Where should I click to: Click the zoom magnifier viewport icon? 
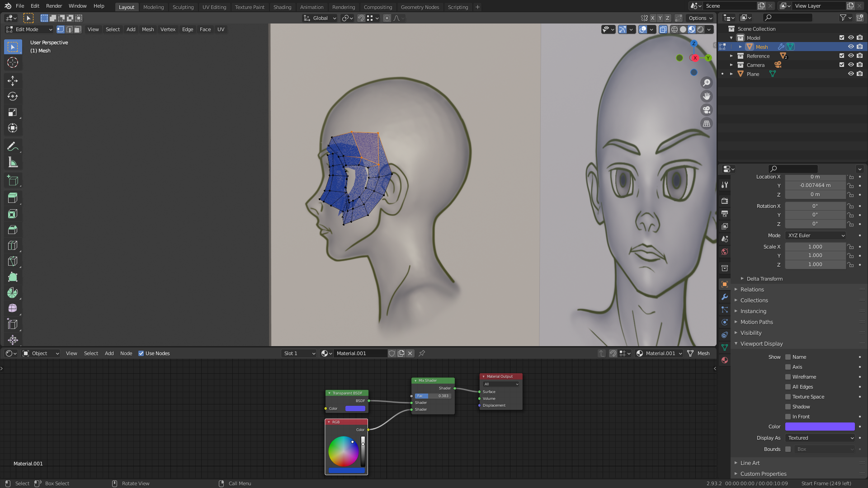pos(707,83)
